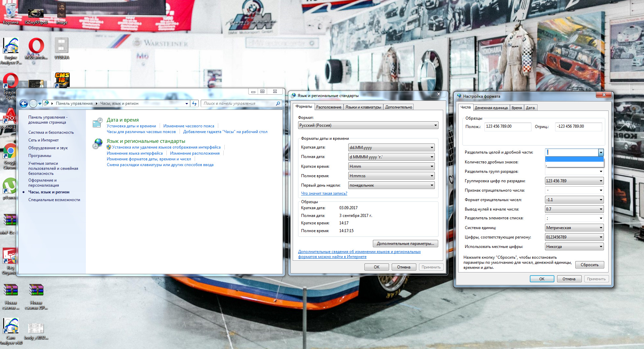Open 'Установка даты и времени' link

[131, 126]
